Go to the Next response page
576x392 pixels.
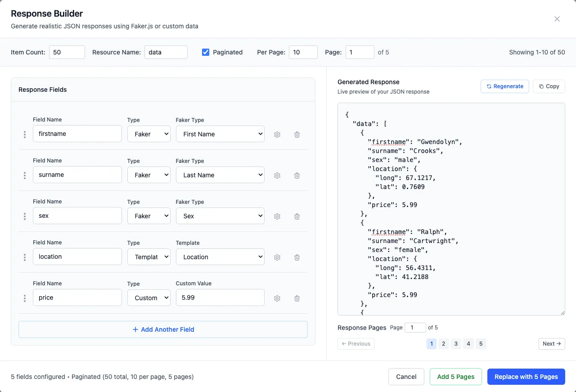[x=552, y=343]
